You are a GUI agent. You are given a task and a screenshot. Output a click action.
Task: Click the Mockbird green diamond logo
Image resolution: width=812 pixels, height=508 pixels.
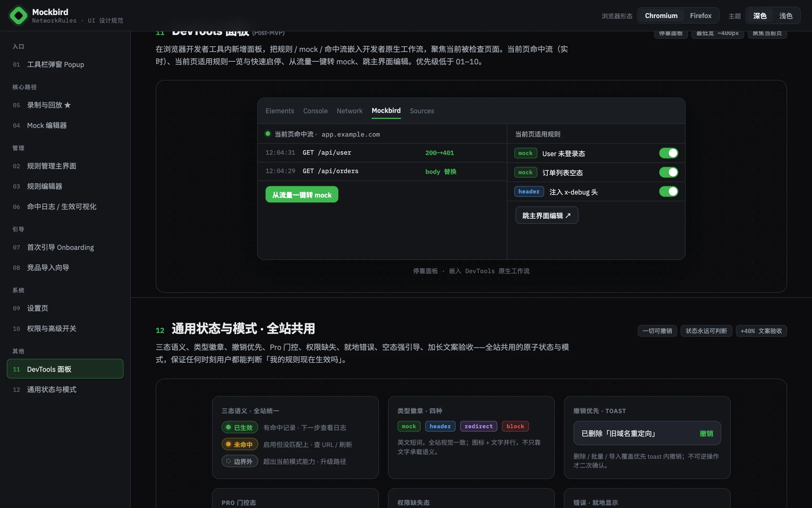18,16
